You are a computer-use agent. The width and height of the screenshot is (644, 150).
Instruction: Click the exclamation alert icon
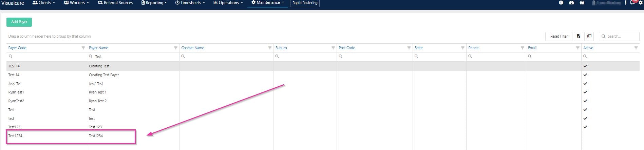tap(625, 3)
